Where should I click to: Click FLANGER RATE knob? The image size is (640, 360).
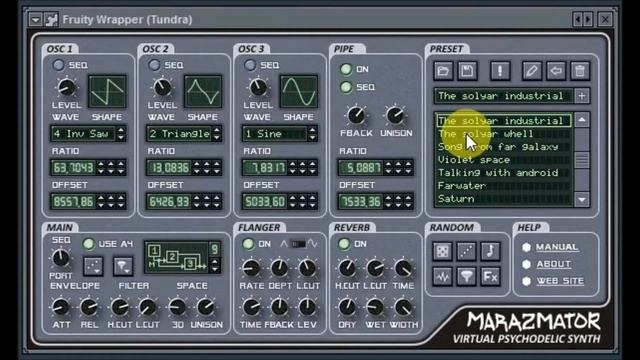point(251,268)
